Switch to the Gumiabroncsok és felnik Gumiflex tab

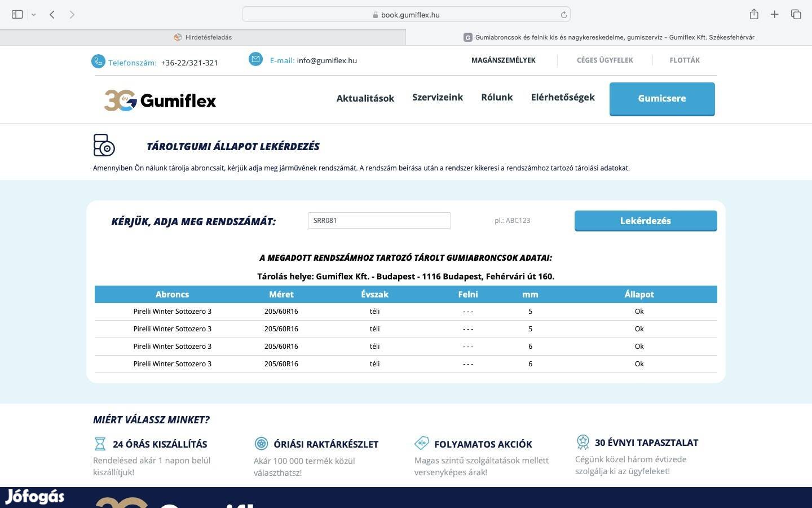609,37
